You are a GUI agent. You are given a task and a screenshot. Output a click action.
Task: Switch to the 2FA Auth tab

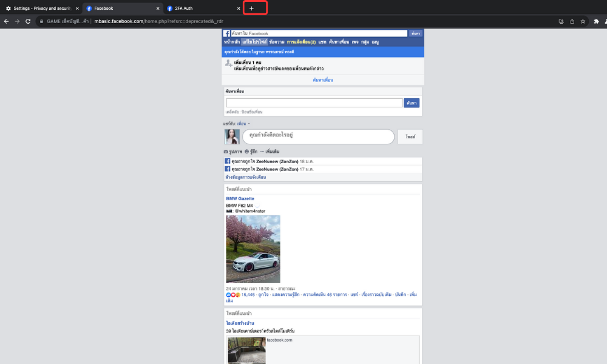pos(203,8)
